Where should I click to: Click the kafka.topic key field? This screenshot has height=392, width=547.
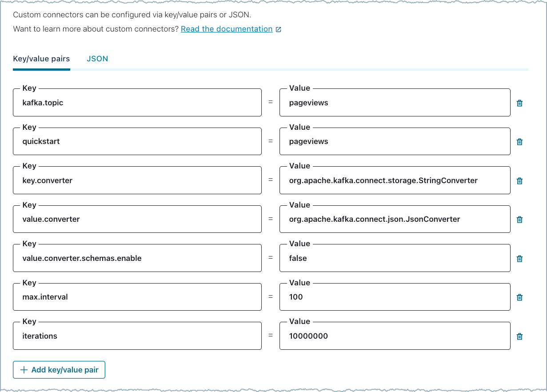point(137,103)
